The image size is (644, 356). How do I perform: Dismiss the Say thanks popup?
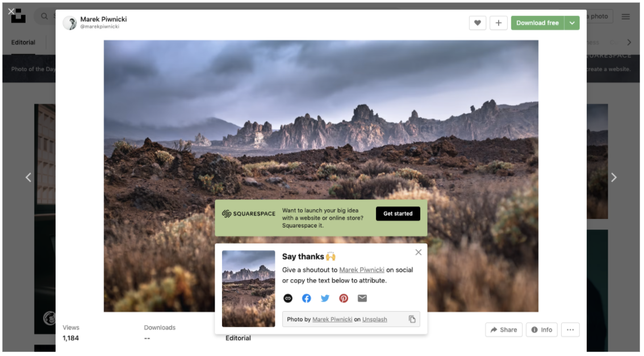point(418,252)
